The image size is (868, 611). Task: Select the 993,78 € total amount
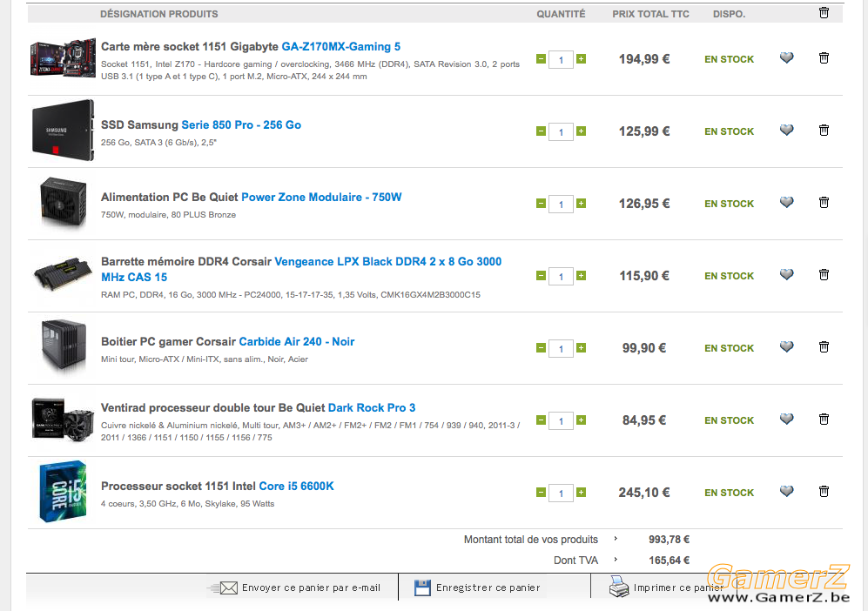[x=670, y=539]
